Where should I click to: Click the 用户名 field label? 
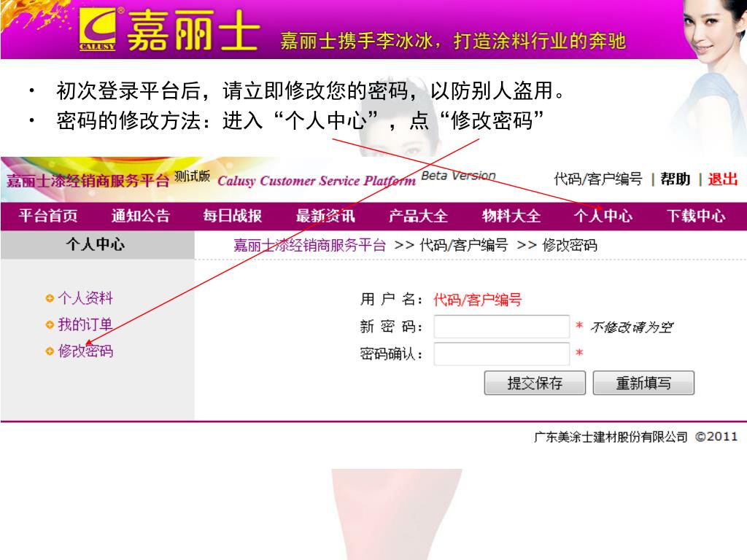(x=391, y=300)
